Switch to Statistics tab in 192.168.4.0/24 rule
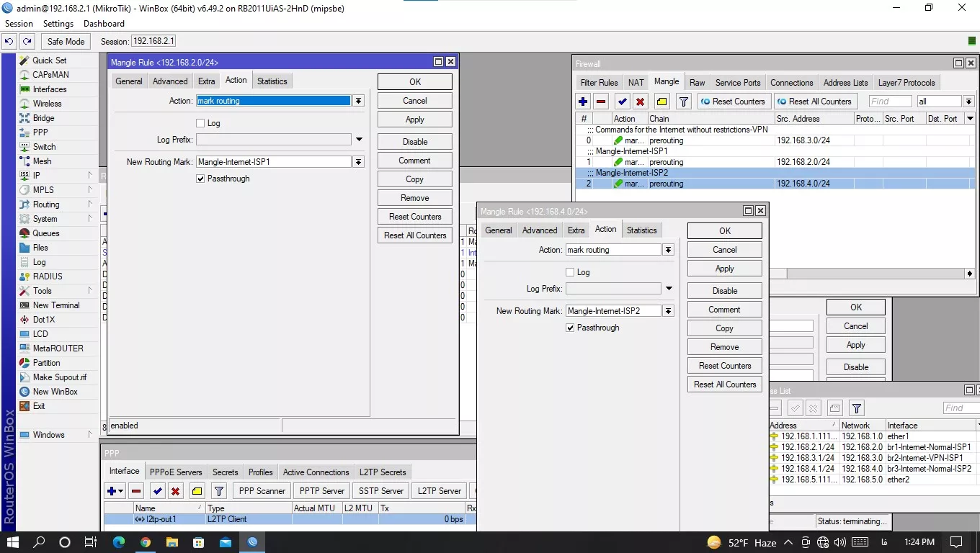The image size is (980, 553). 641,230
